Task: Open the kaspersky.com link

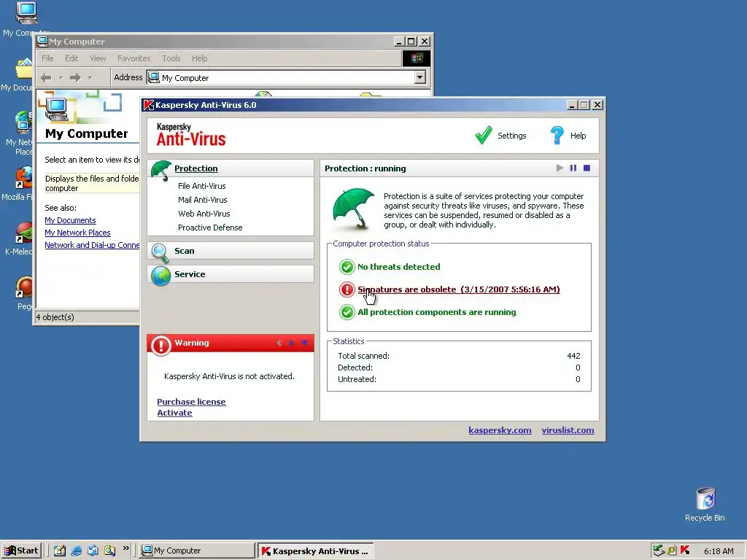Action: click(500, 430)
